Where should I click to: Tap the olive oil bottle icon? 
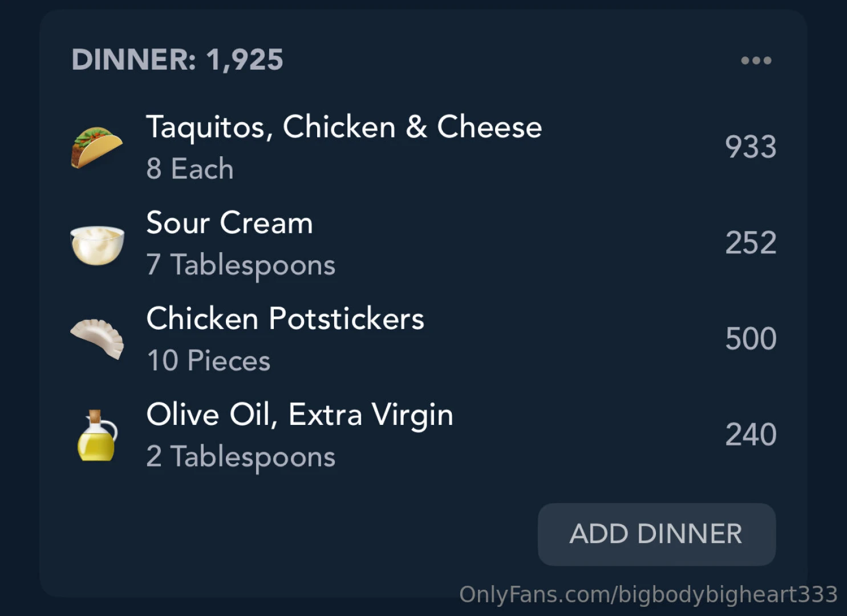(x=97, y=436)
